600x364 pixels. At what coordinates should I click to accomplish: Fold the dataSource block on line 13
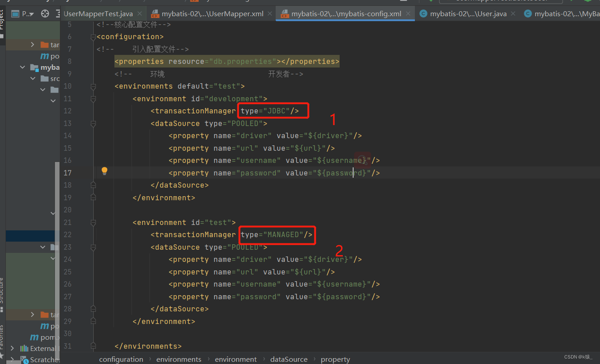(93, 123)
